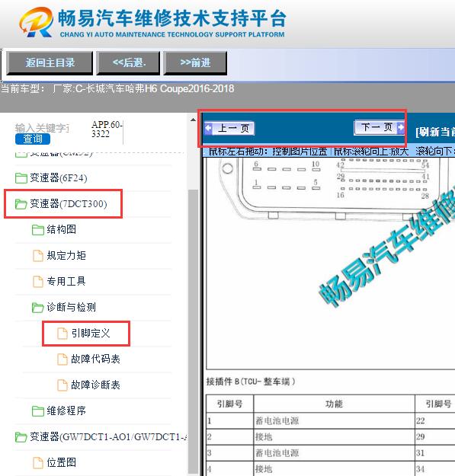The height and width of the screenshot is (476, 455).
Task: Click the 返回主目录 button
Action: pos(50,63)
